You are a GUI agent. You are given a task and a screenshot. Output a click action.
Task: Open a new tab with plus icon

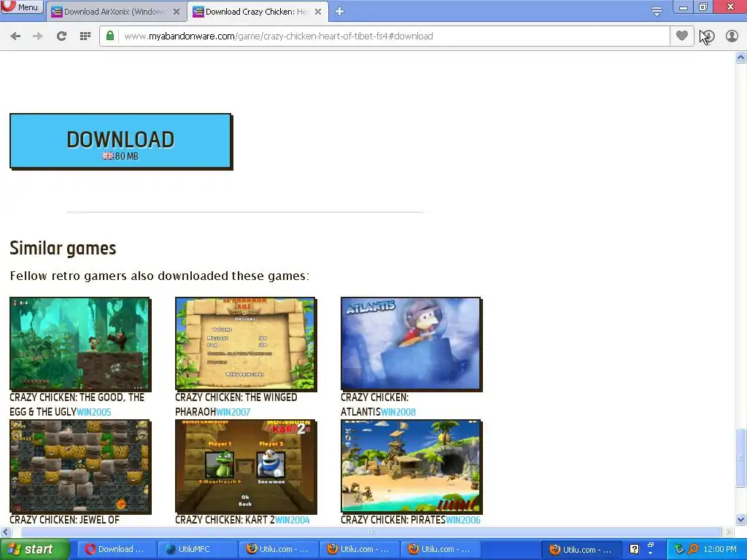[339, 12]
